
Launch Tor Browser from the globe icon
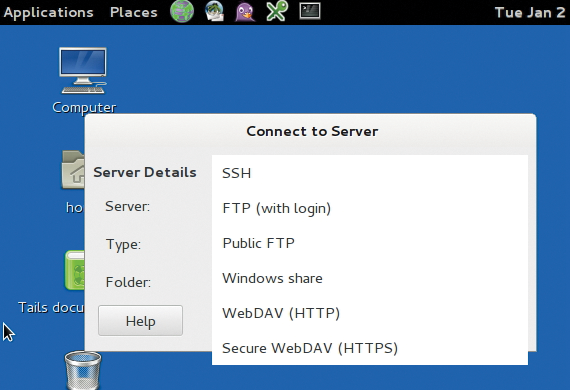182,12
